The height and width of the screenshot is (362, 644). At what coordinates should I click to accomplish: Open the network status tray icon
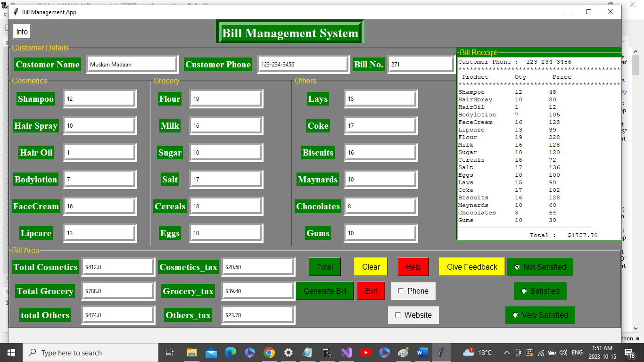coord(541,352)
